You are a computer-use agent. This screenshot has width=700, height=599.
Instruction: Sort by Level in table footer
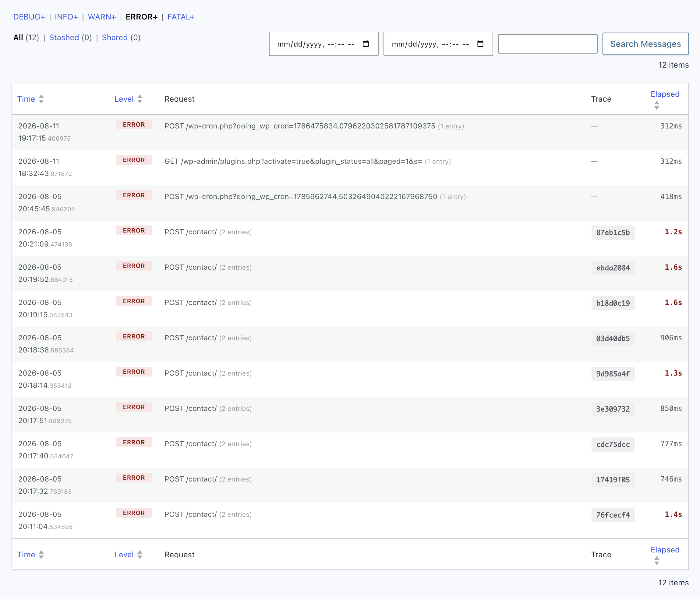[x=128, y=555]
